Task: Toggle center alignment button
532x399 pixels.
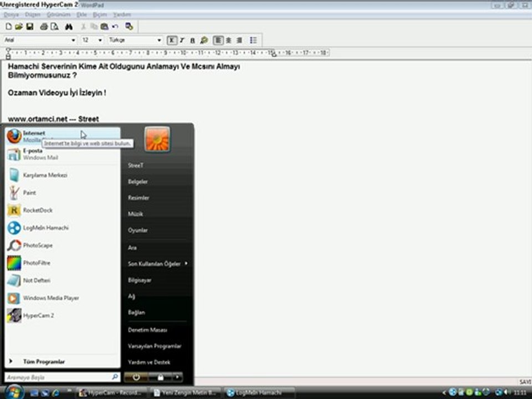Action: (x=229, y=40)
